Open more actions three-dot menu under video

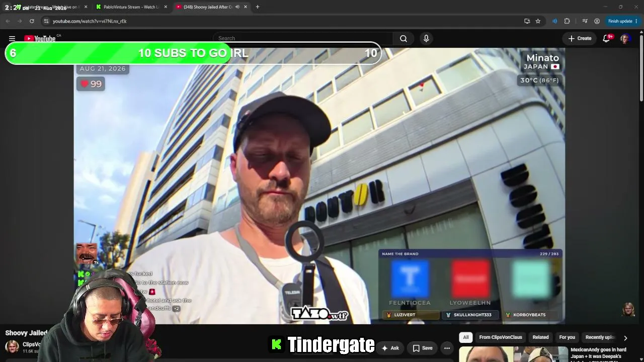(x=447, y=348)
